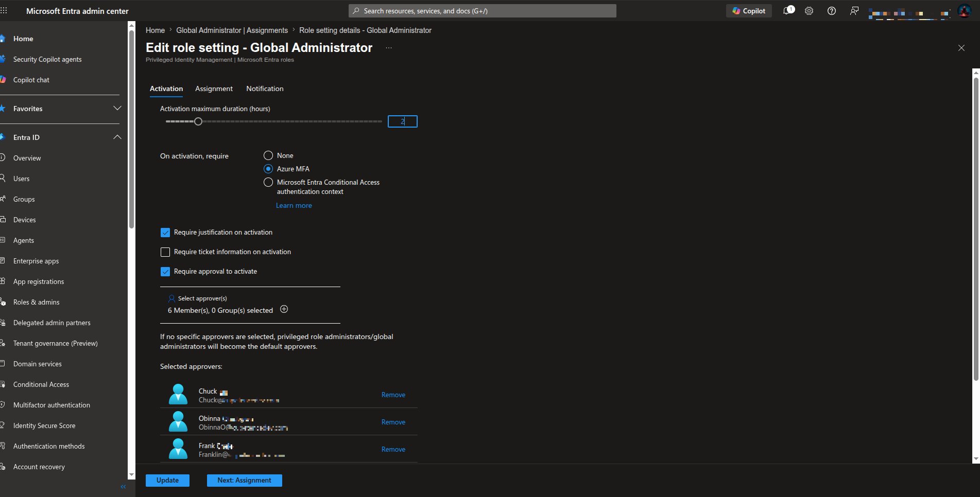This screenshot has width=980, height=497.
Task: Click the Learn more link
Action: tap(294, 205)
